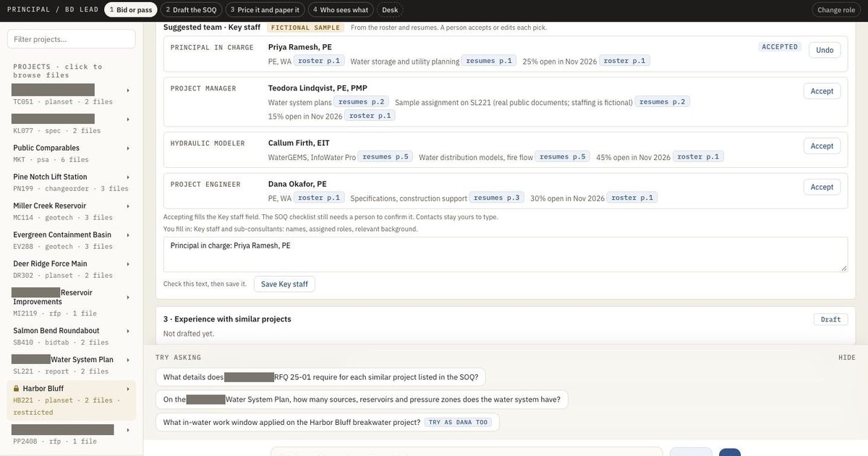The image size is (868, 456).
Task: Open roster p.1 chip after 30% open
Action: pyautogui.click(x=632, y=198)
